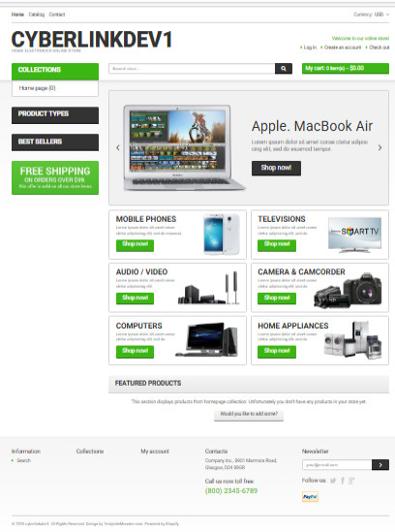Click the footer Search link

pyautogui.click(x=24, y=460)
